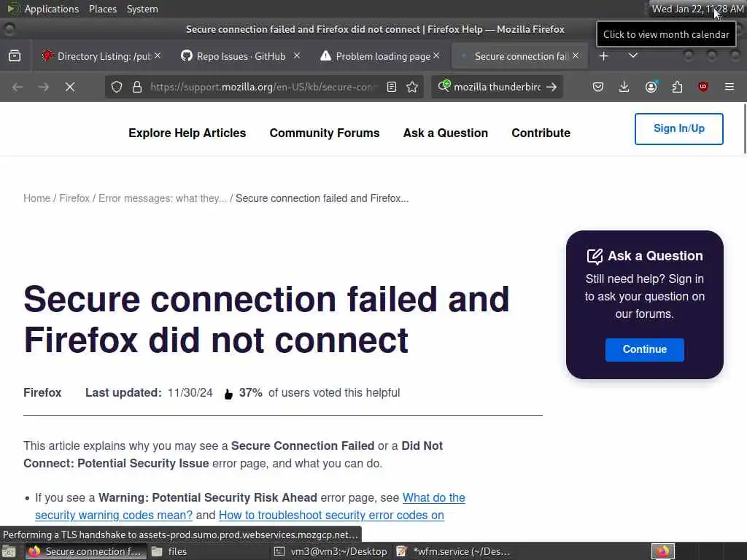Open Error messages breadcrumb link

163,198
